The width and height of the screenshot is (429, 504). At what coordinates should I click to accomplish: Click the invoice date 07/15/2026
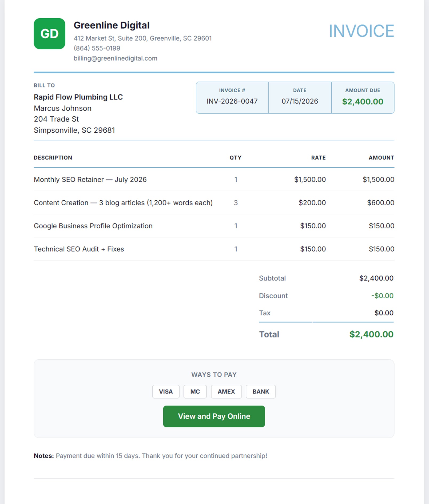(300, 101)
